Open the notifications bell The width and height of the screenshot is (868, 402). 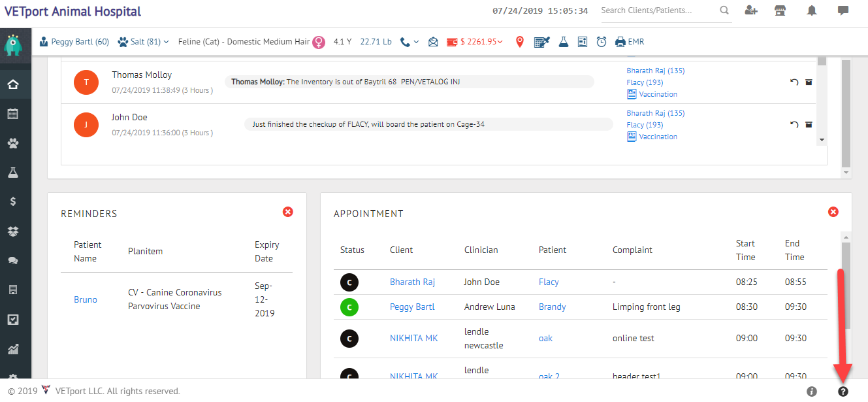click(812, 10)
